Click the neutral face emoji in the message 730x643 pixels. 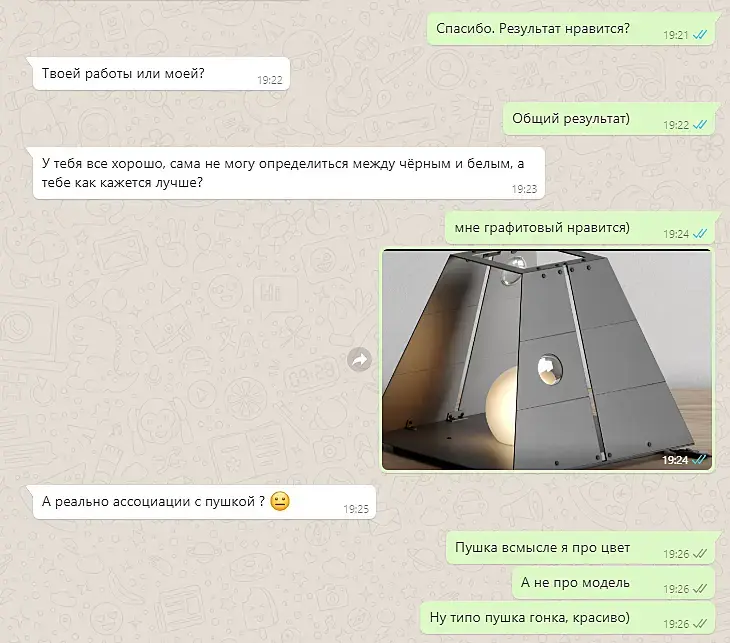click(280, 501)
